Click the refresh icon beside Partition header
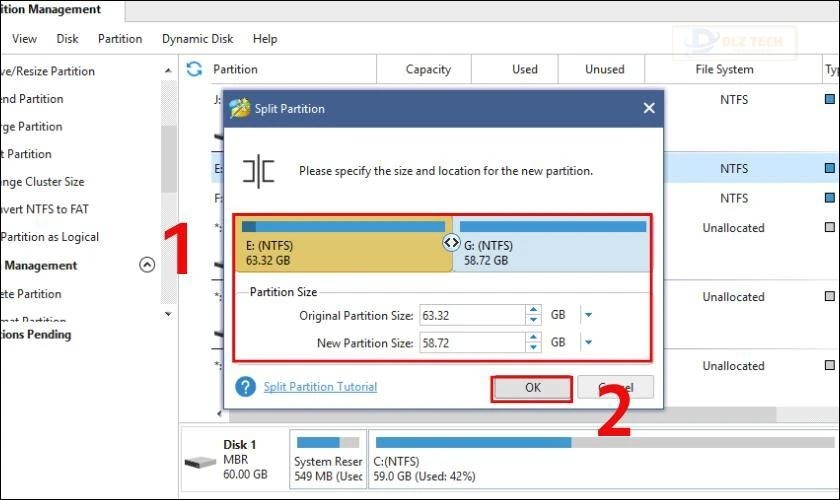 194,69
